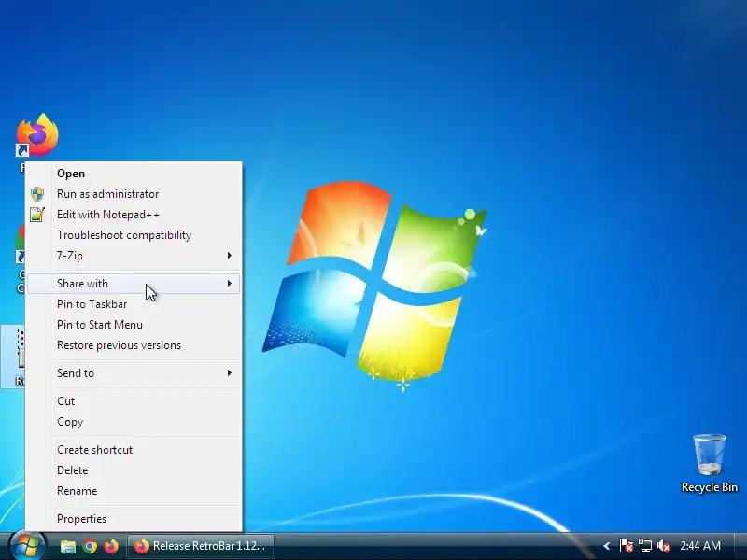Select Troubleshoot compatibility
Screen dimensions: 747x560
(x=134, y=235)
